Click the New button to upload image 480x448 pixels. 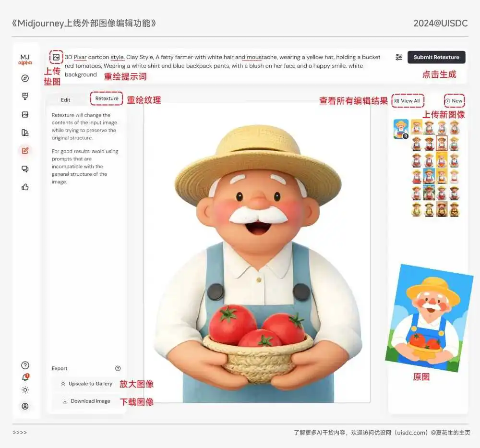coord(454,101)
